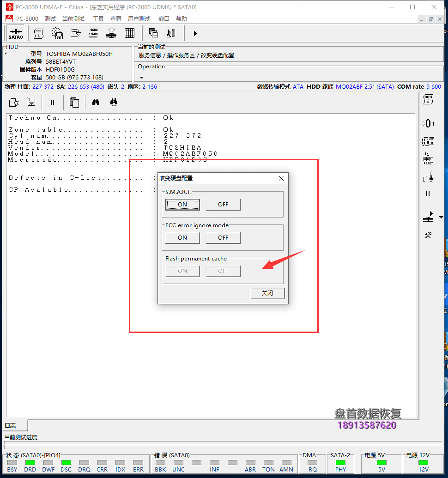Set ECC error ignore mode ON
This screenshot has height=478, width=448.
pos(182,238)
